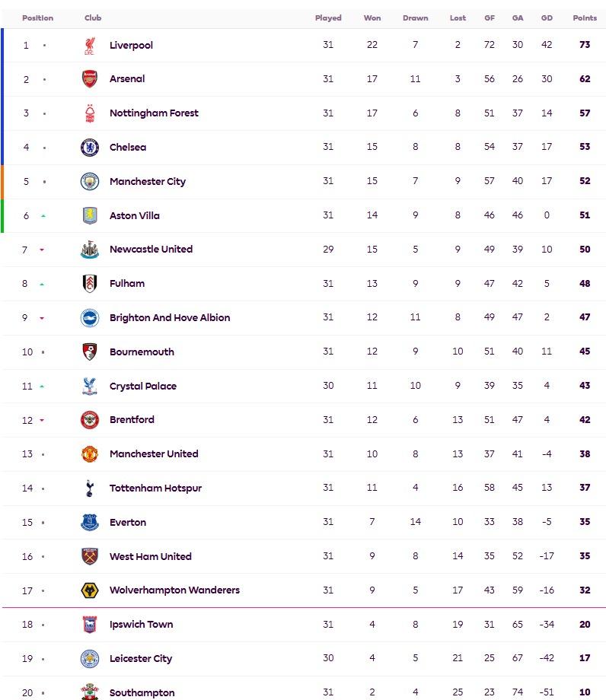Click the Played column header
Viewport: 606px width, 700px height.
point(328,18)
